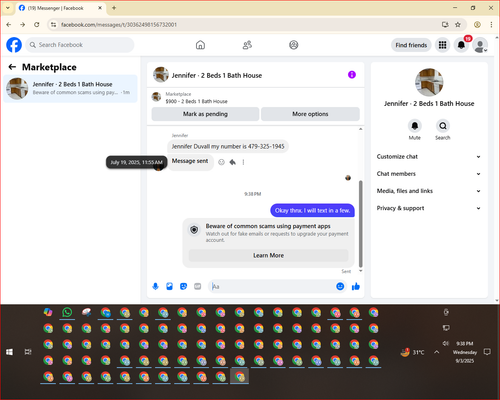
Task: Expand the Customize chat section
Action: click(x=429, y=157)
